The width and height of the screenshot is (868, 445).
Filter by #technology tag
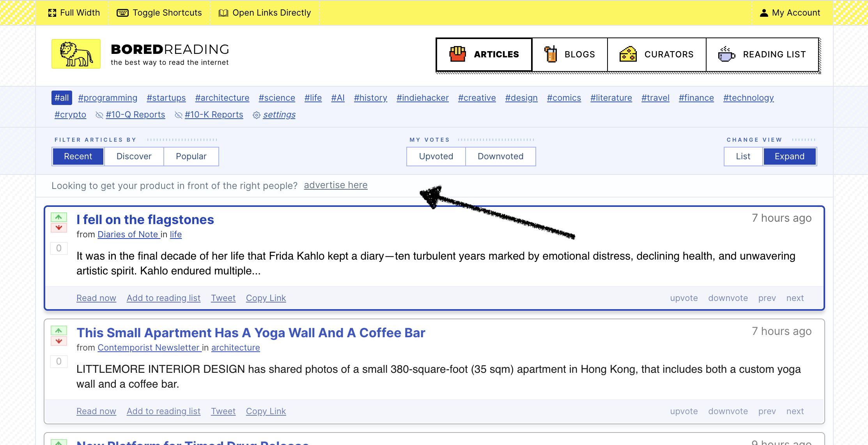click(x=749, y=98)
